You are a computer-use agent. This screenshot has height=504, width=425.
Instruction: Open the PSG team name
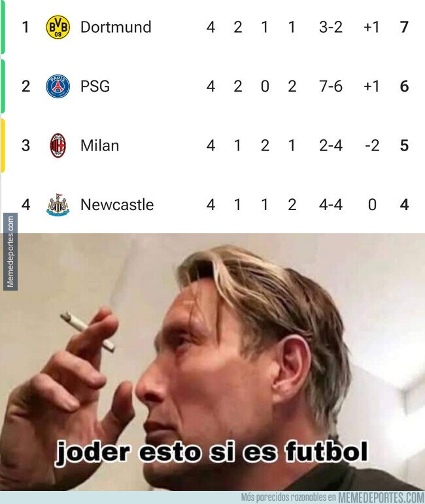click(x=95, y=86)
